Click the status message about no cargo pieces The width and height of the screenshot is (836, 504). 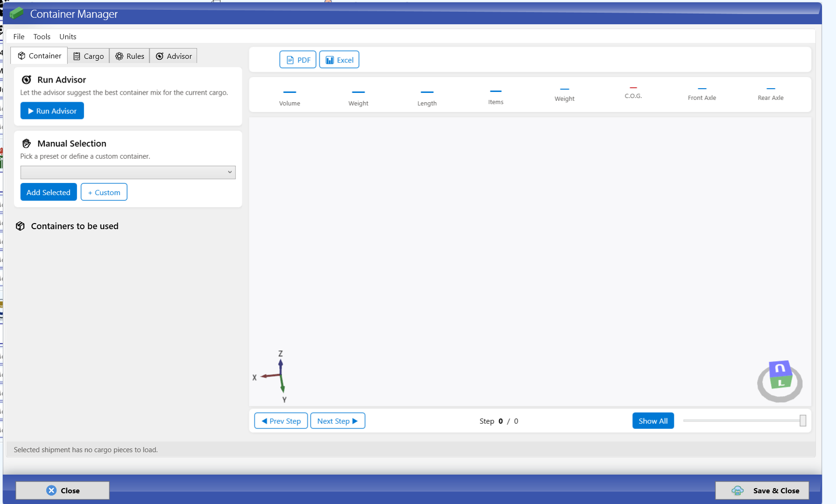coord(86,450)
